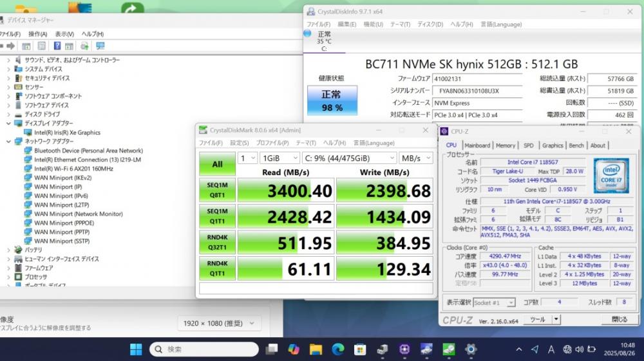644x361 pixels.
Task: Open the test count dropdown showing 1
Action: pos(248,158)
